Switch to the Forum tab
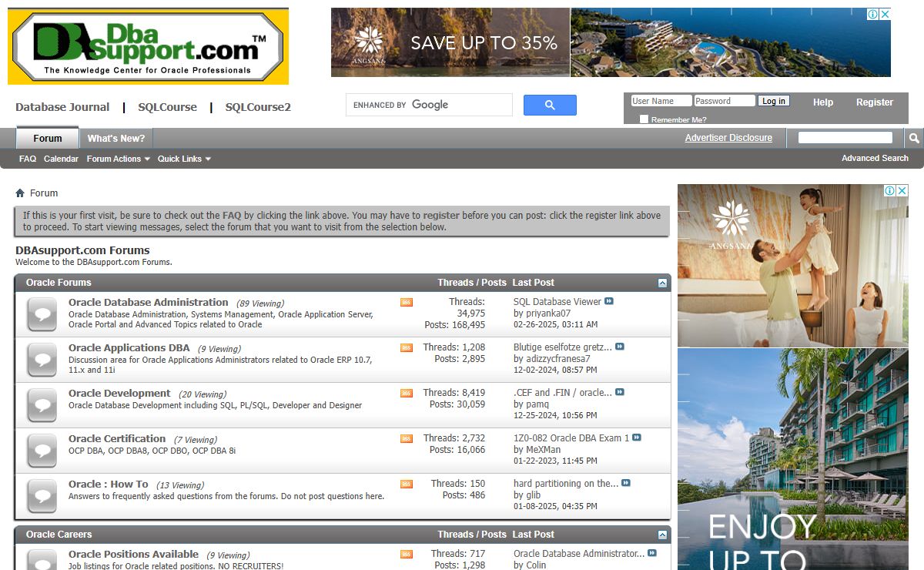924x570 pixels. [x=48, y=139]
